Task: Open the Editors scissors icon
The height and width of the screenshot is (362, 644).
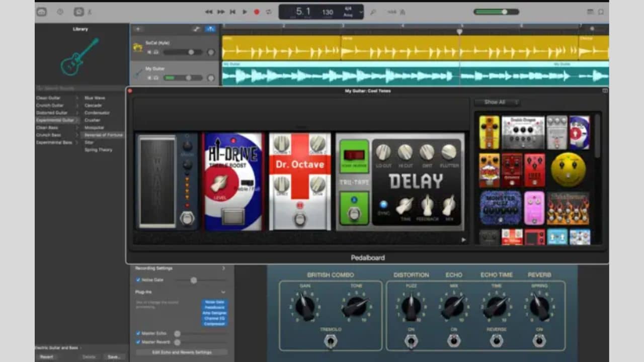Action: 90,12
